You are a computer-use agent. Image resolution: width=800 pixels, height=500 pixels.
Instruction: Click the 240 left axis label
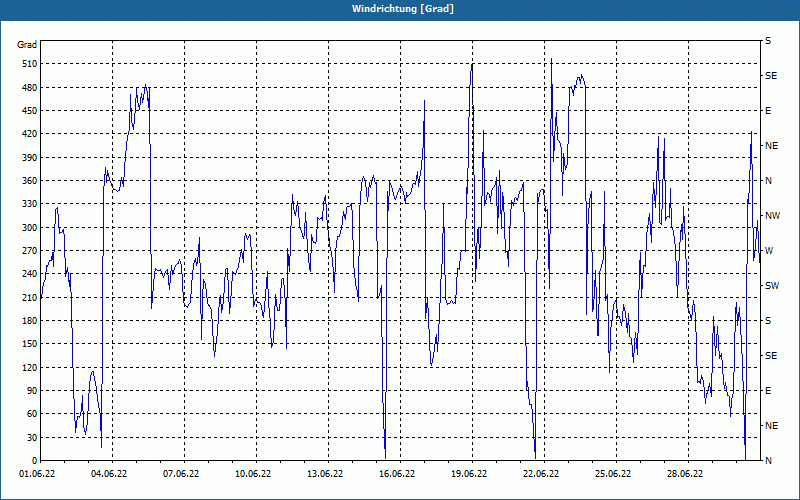click(x=30, y=274)
